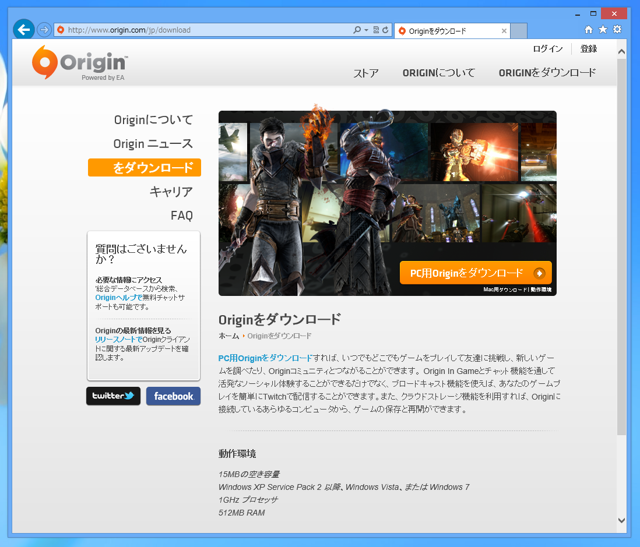The image size is (640, 547).
Task: Click the twitter button
Action: (113, 396)
